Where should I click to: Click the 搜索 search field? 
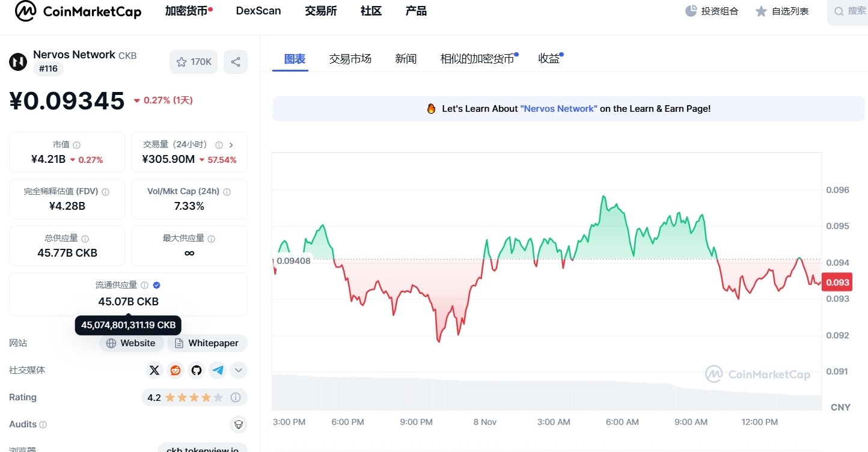(851, 11)
